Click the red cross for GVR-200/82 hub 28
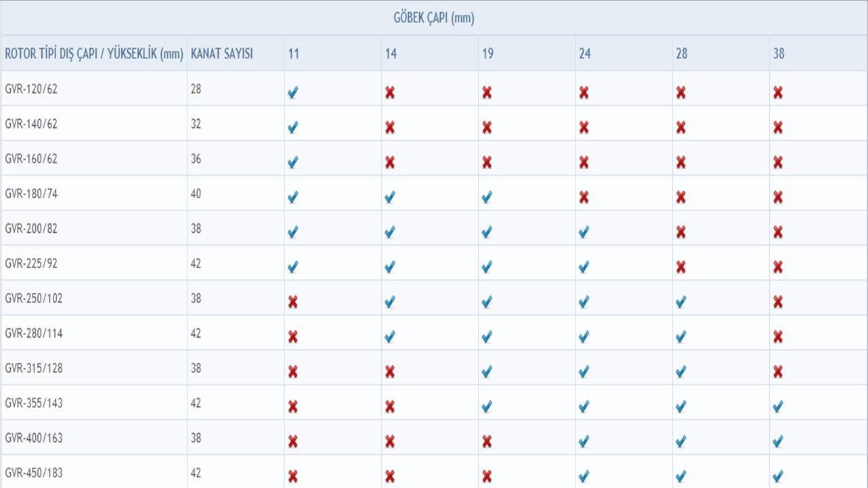Screen dimensions: 868x488 coord(681,232)
